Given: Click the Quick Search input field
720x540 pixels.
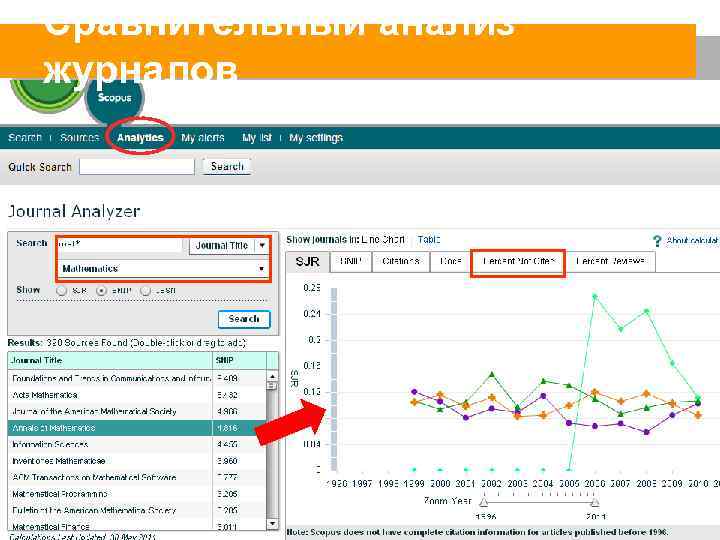Looking at the screenshot, I should 137,167.
